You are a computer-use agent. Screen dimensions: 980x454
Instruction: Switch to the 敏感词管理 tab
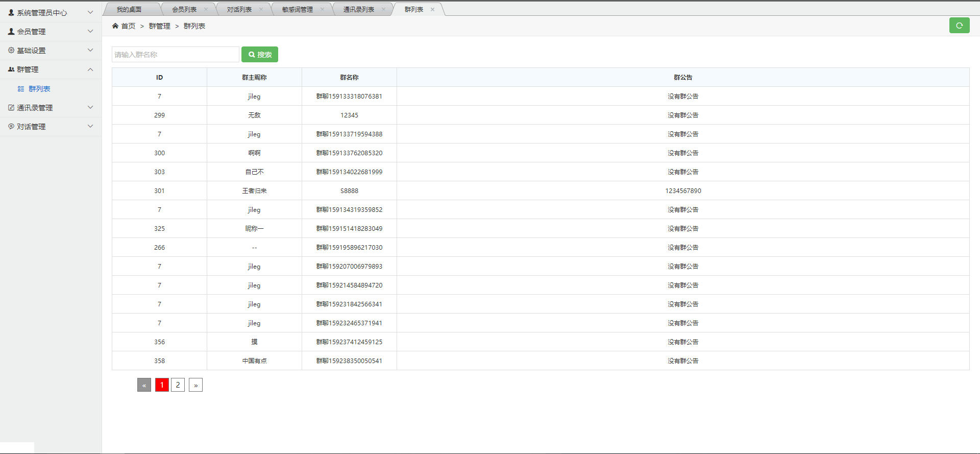(x=298, y=9)
